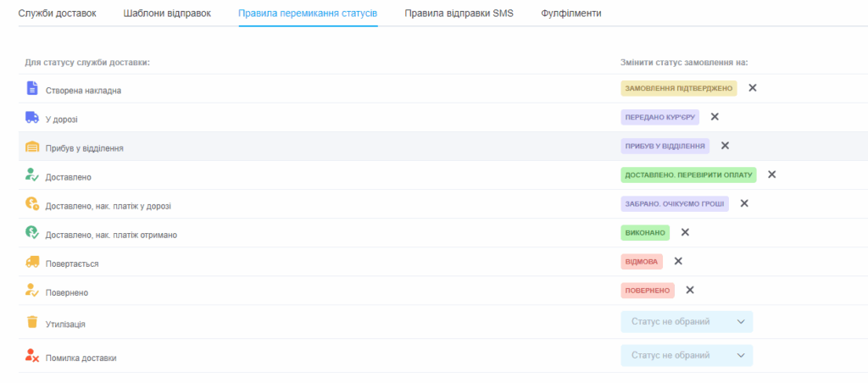Select the Правила перемикання статусів tab

(x=309, y=14)
